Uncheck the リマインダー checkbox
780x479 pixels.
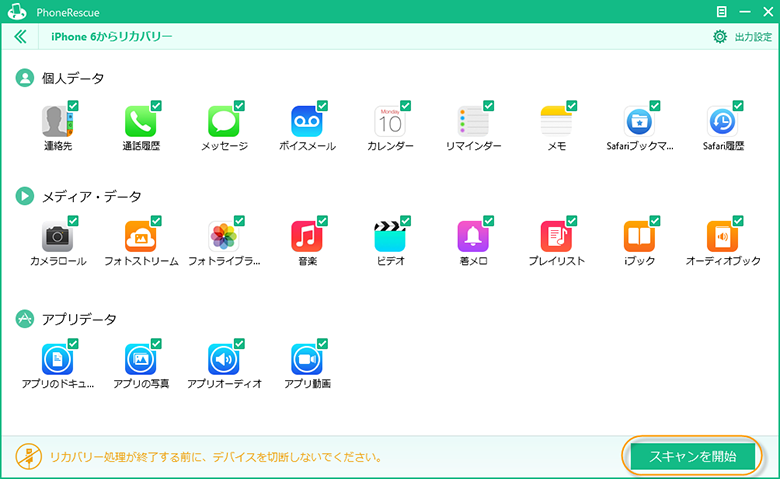click(489, 105)
